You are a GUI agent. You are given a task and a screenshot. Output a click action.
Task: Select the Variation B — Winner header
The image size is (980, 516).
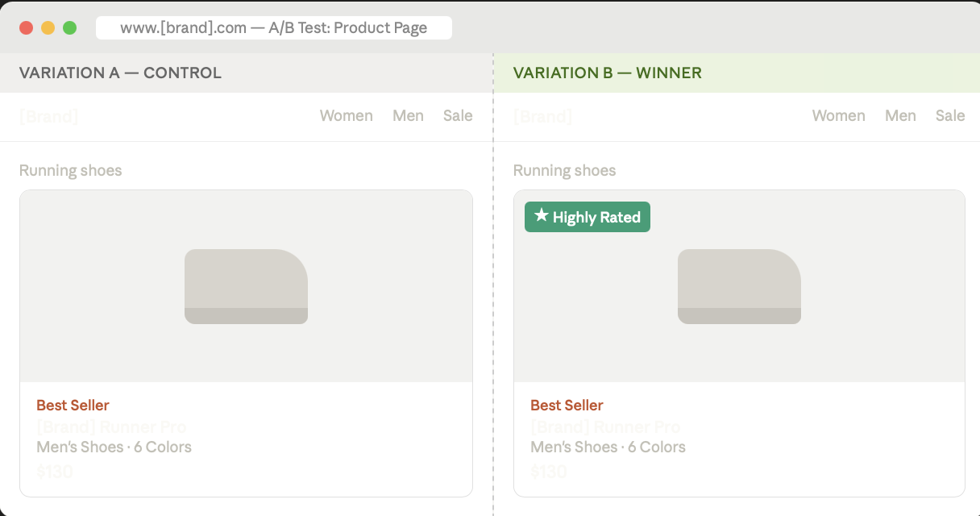(607, 73)
